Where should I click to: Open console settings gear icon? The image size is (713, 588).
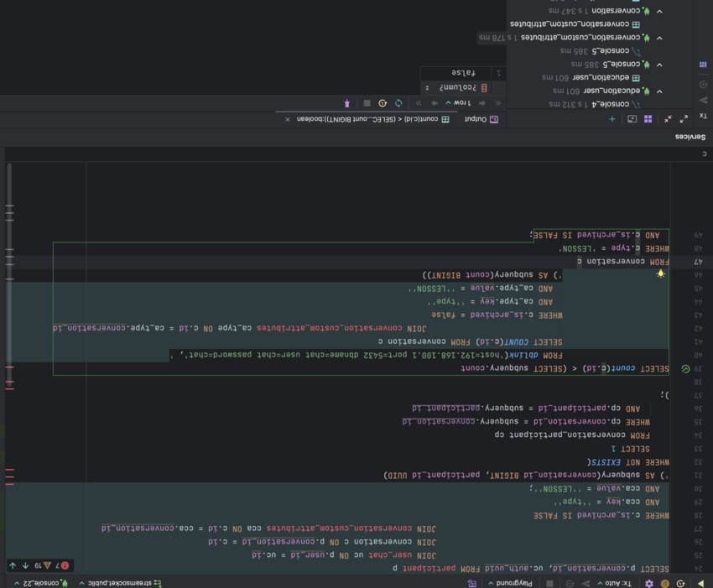point(649,584)
